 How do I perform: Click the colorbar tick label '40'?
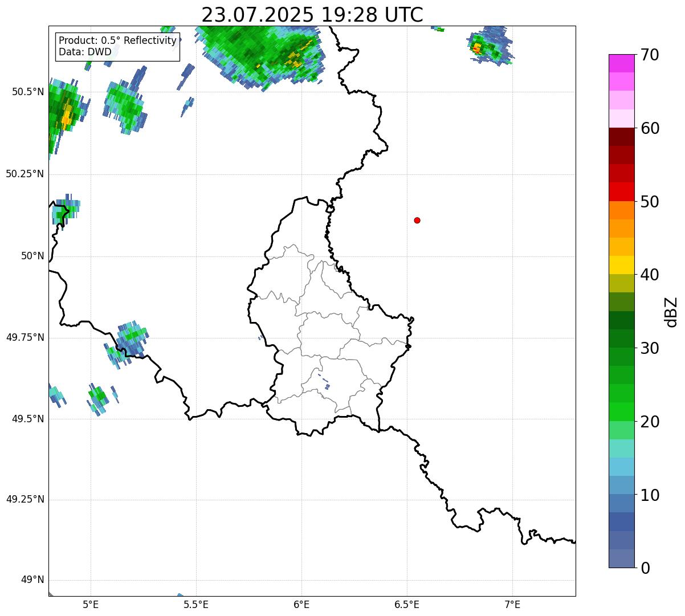pos(650,275)
